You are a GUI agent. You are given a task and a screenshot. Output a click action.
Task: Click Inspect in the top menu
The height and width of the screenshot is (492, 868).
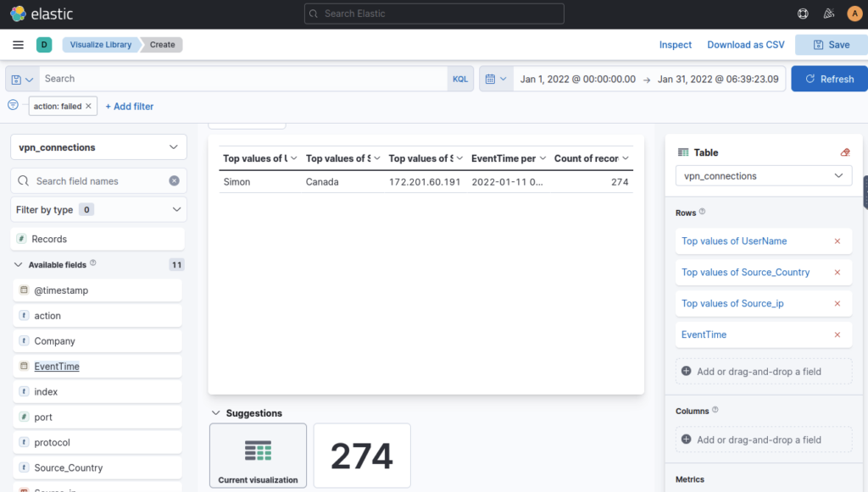click(x=676, y=45)
